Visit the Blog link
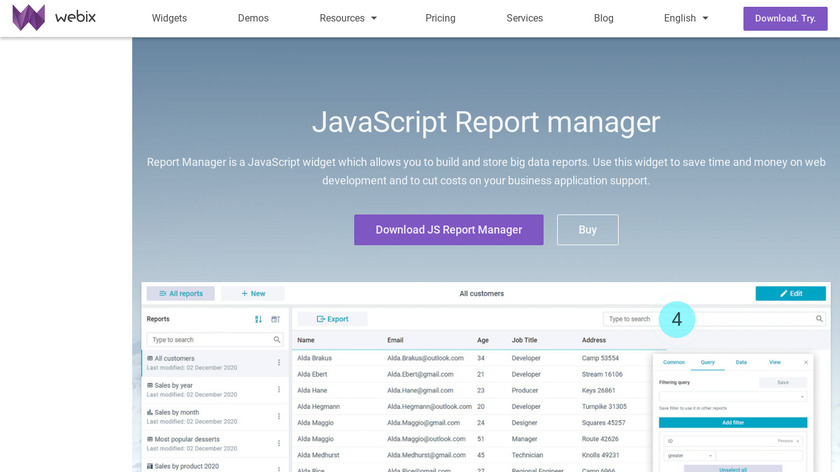The image size is (840, 472). click(603, 18)
